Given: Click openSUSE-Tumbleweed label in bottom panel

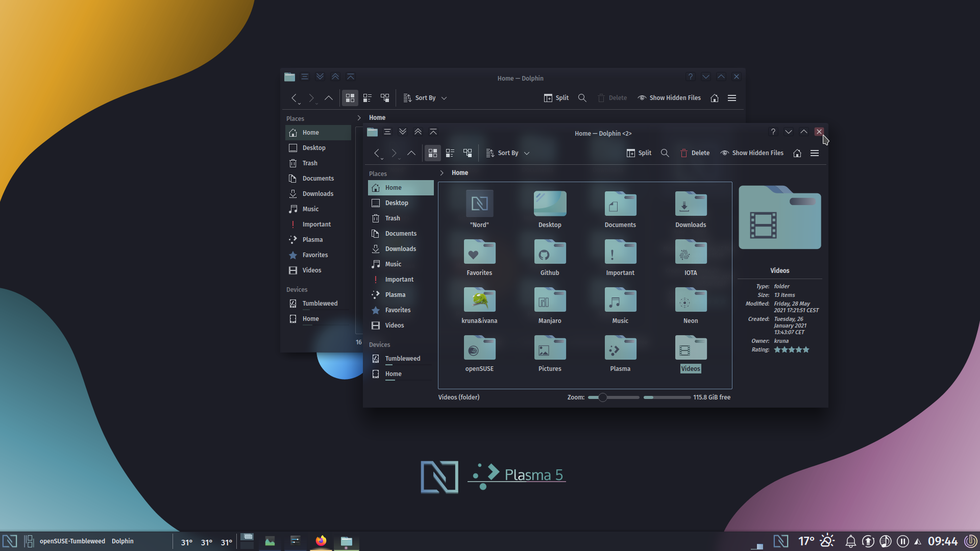Looking at the screenshot, I should click(x=72, y=541).
